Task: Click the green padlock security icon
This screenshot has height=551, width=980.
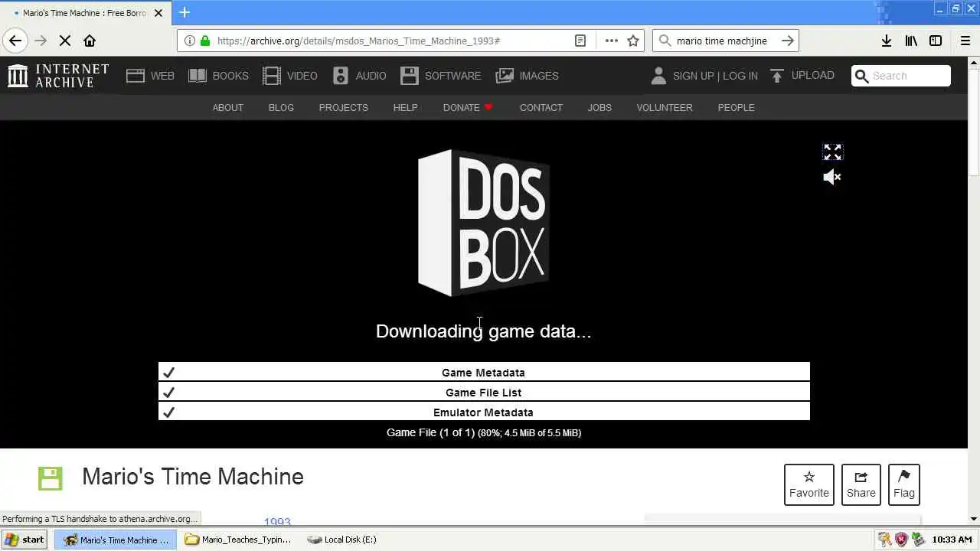Action: pos(204,41)
